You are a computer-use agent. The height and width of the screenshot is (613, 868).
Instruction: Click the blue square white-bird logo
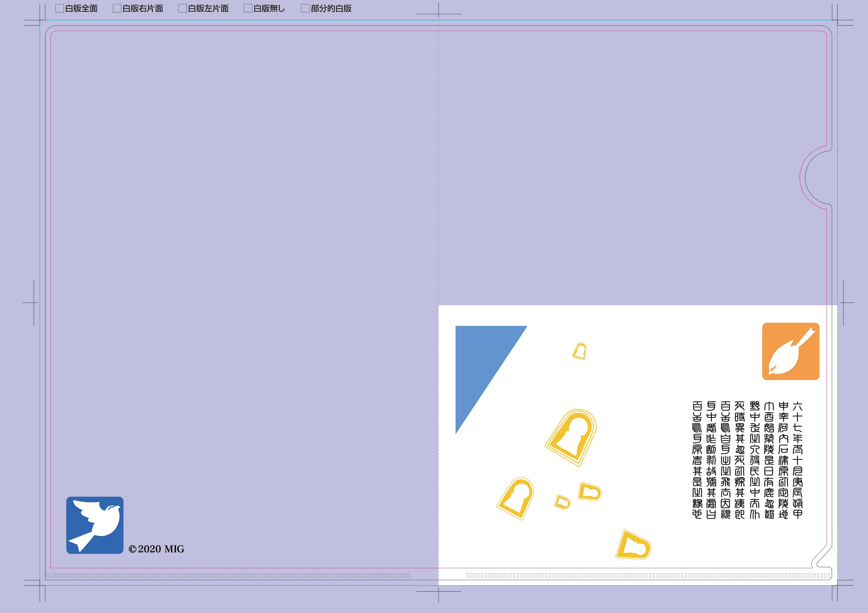95,525
